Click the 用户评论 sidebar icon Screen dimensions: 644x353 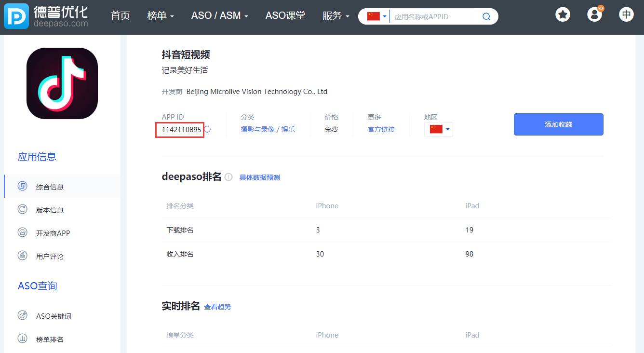pos(23,256)
